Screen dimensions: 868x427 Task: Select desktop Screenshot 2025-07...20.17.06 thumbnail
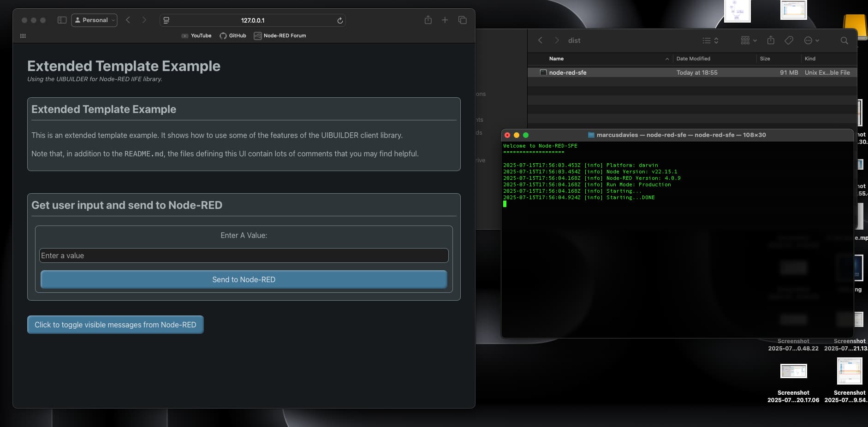(x=793, y=371)
